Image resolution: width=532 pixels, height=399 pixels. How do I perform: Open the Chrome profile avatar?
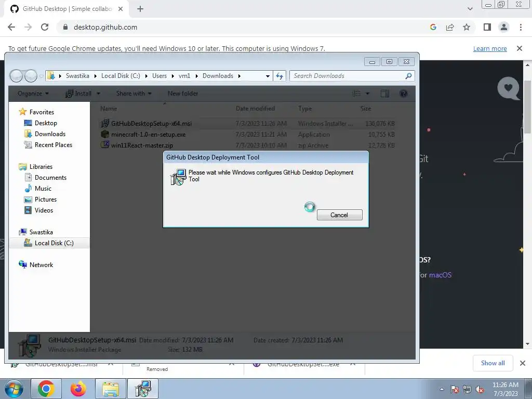pos(504,27)
